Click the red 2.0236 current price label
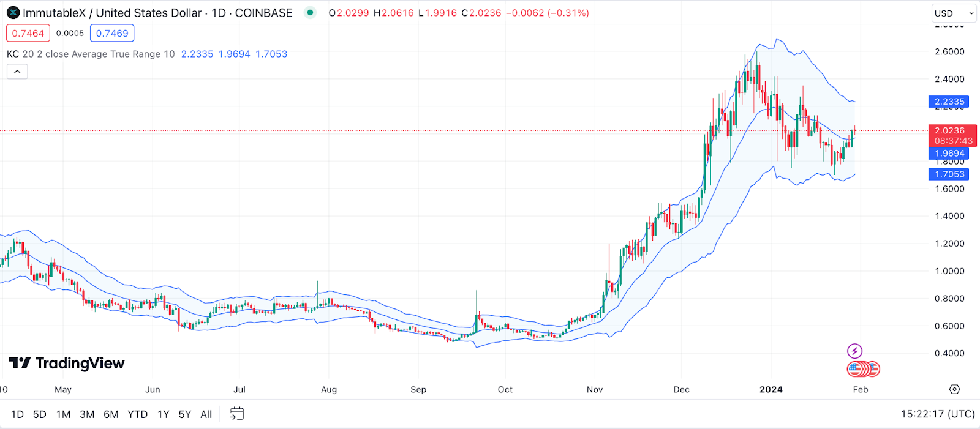The width and height of the screenshot is (980, 429). [953, 135]
